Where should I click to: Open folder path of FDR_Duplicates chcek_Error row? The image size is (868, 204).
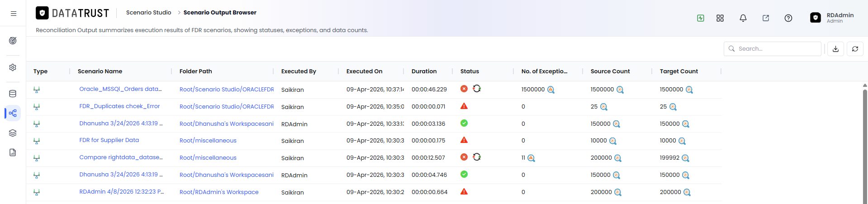click(x=227, y=107)
